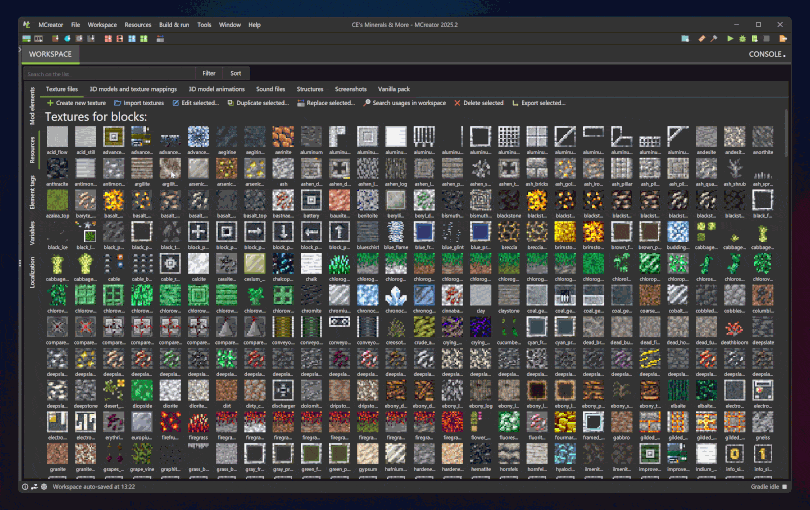Viewport: 810px width, 510px height.
Task: Select the gabbro texture thumbnail
Action: tap(621, 423)
